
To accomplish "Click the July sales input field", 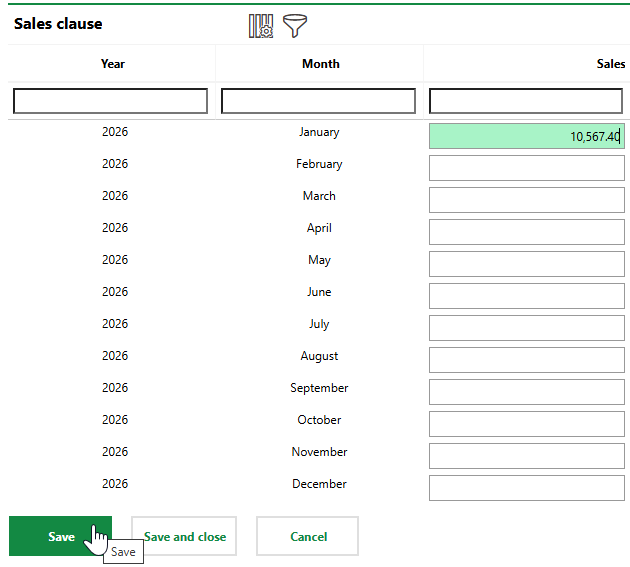I will pyautogui.click(x=526, y=328).
